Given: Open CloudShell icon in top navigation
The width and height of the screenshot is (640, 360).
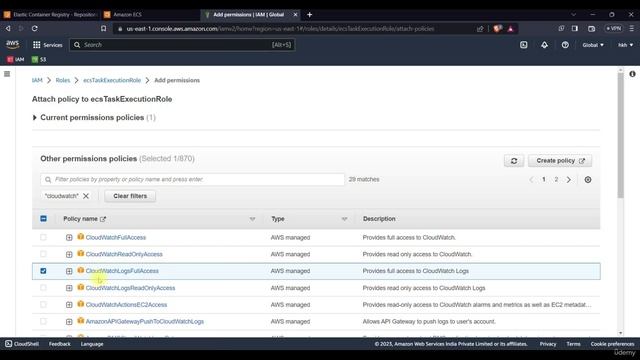Looking at the screenshot, I should point(524,45).
